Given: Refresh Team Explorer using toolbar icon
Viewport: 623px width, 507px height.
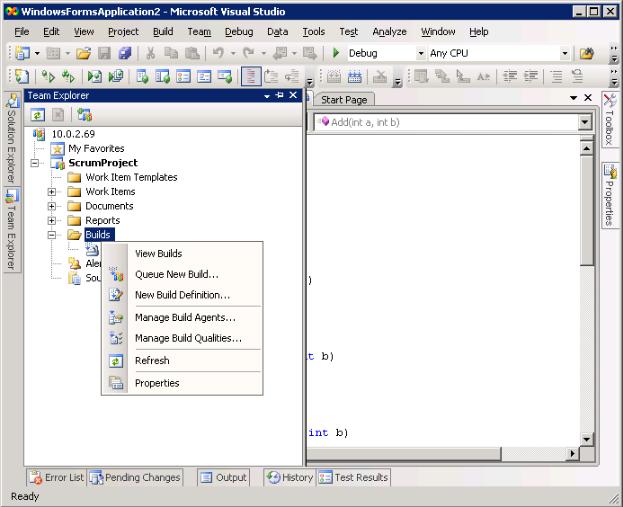Looking at the screenshot, I should point(37,115).
